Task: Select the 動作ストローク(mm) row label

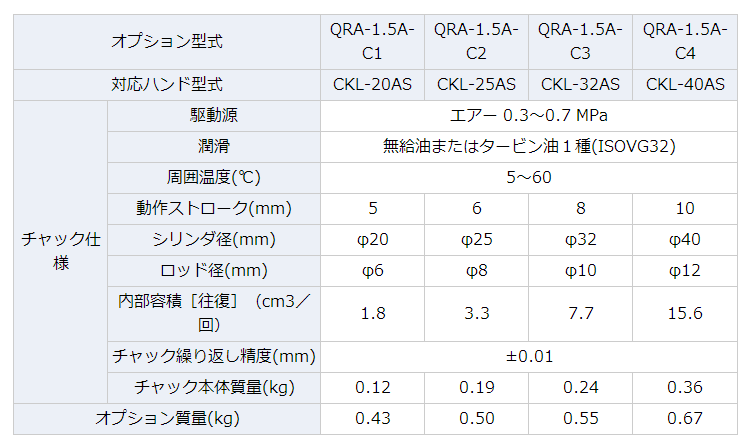Action: [213, 209]
